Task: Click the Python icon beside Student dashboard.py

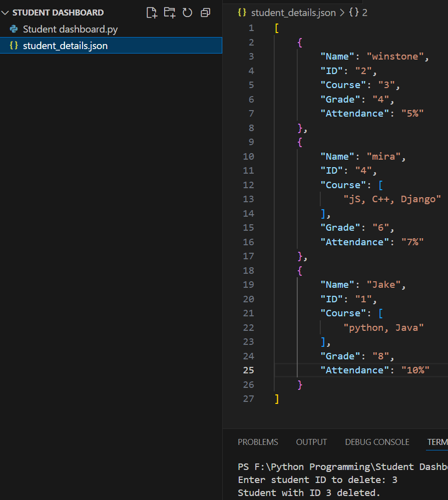Action: (14, 29)
